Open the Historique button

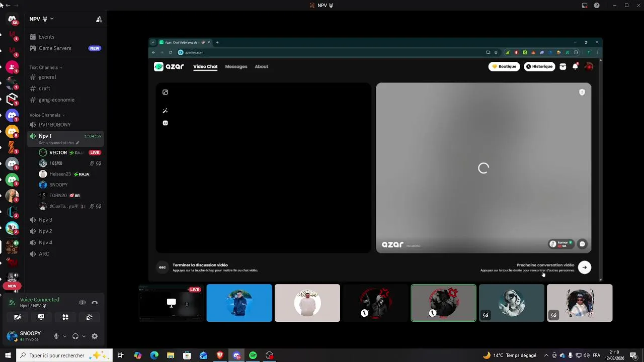pyautogui.click(x=539, y=66)
